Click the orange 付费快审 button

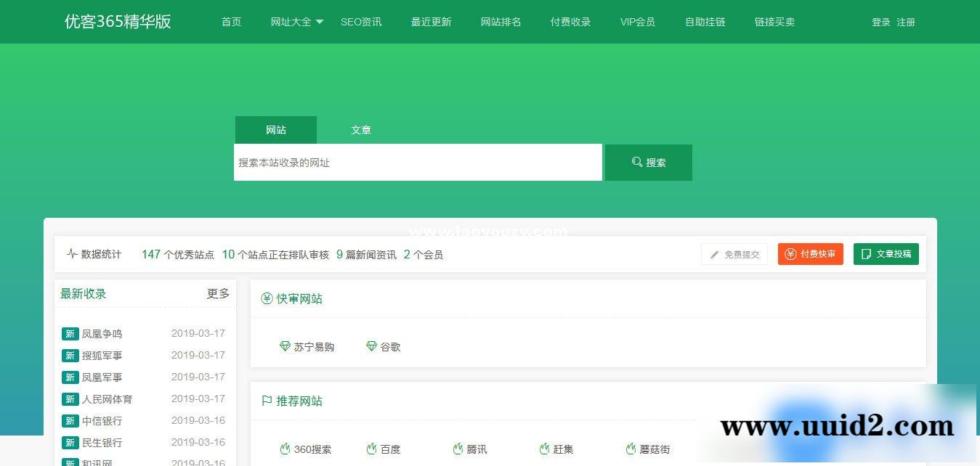tap(810, 254)
